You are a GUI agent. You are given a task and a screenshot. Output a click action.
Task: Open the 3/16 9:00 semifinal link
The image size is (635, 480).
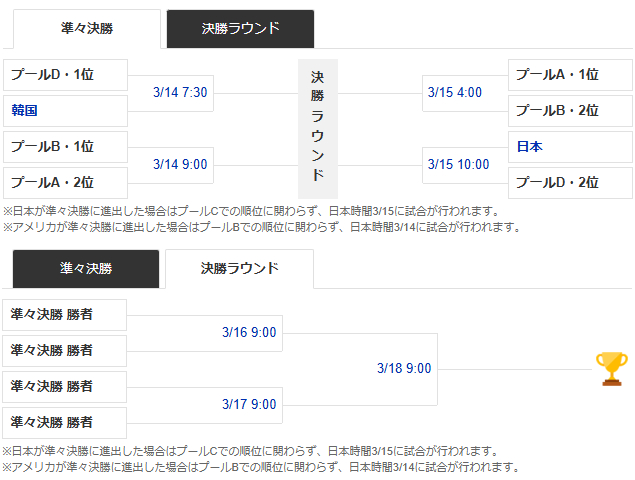249,333
